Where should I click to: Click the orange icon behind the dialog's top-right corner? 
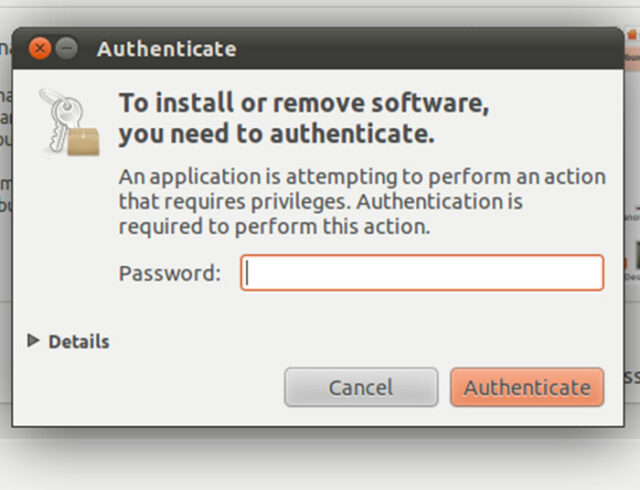tap(632, 34)
